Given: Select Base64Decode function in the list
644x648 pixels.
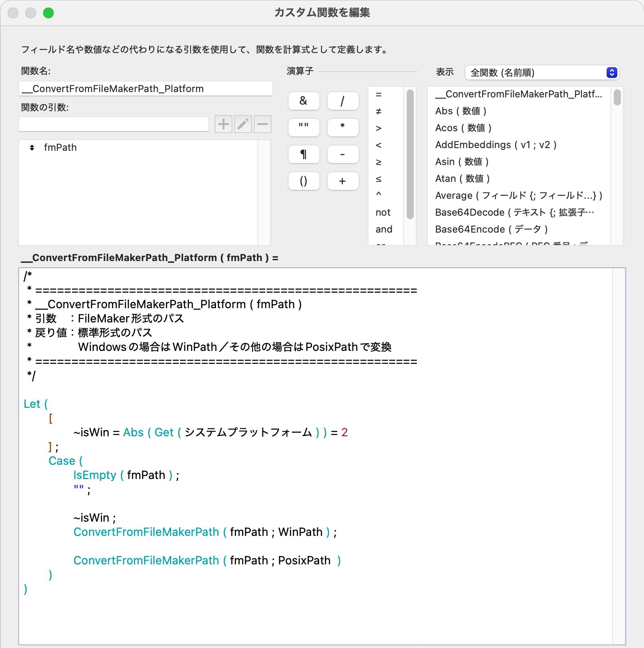Looking at the screenshot, I should tap(519, 213).
